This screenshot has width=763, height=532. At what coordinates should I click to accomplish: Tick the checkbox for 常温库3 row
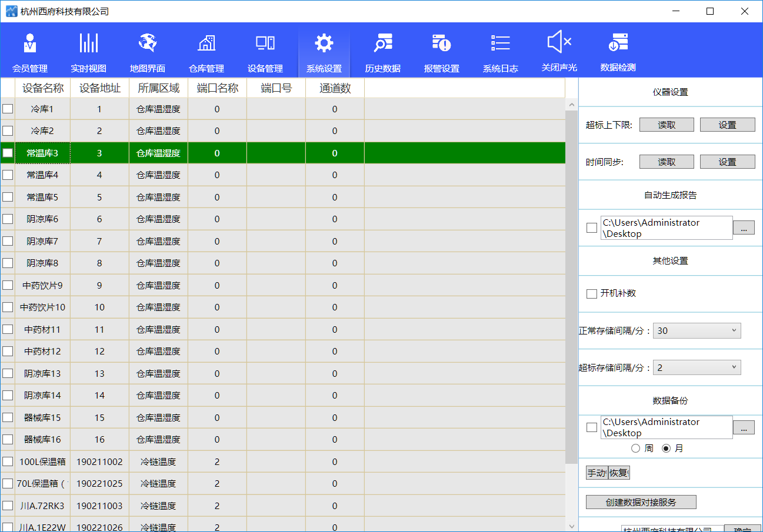[8, 153]
